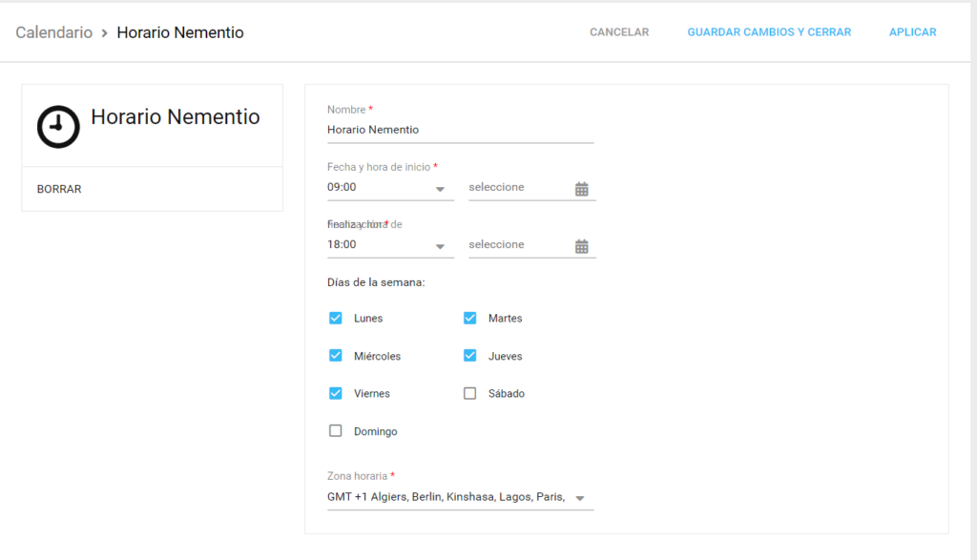Screen dimensions: 977x560
Task: Click the CANCELAR button
Action: 618,31
